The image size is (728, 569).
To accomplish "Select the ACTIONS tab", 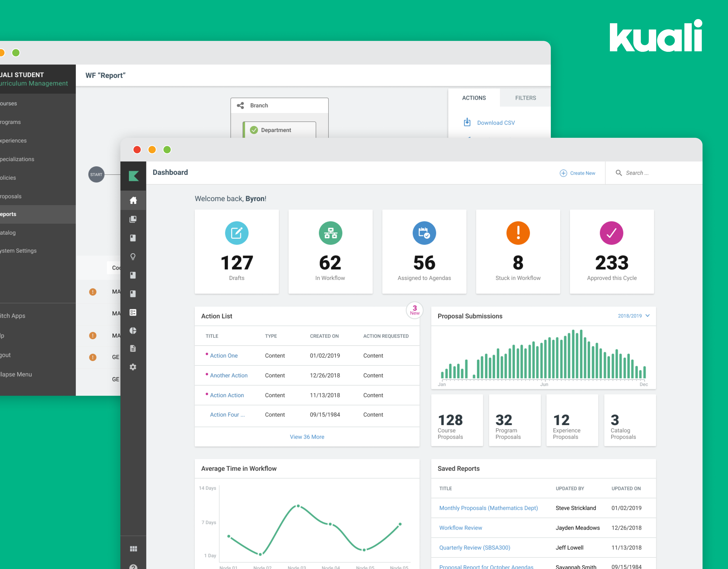I will [x=474, y=98].
